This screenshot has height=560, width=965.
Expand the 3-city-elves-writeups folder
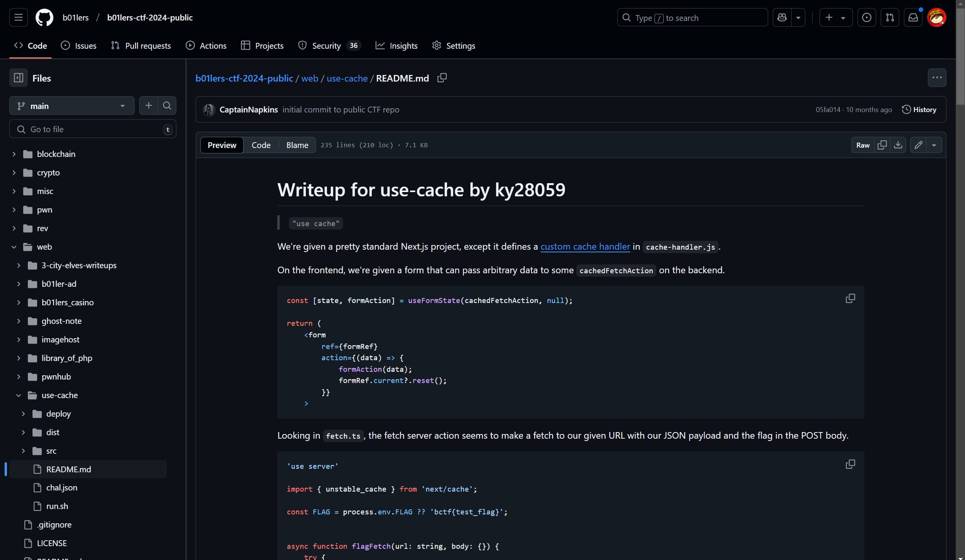point(19,266)
